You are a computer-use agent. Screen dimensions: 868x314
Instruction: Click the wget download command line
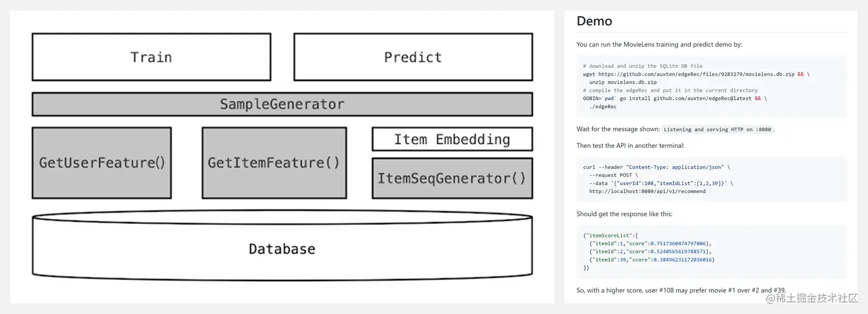(696, 74)
